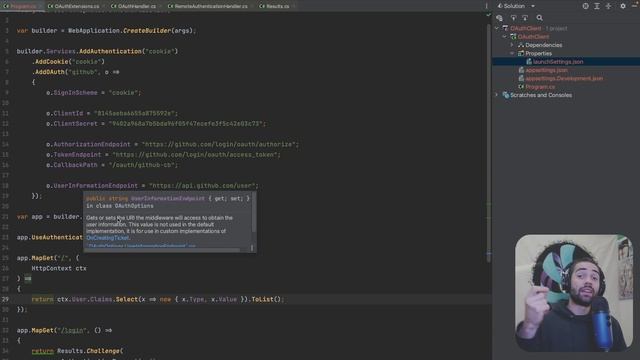Click AddAuthentication method call

click(110, 51)
